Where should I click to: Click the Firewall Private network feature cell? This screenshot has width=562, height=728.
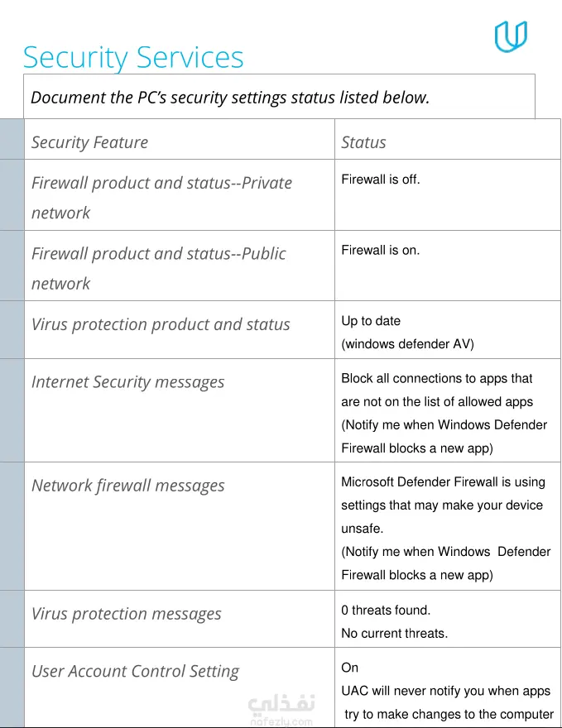click(x=161, y=197)
